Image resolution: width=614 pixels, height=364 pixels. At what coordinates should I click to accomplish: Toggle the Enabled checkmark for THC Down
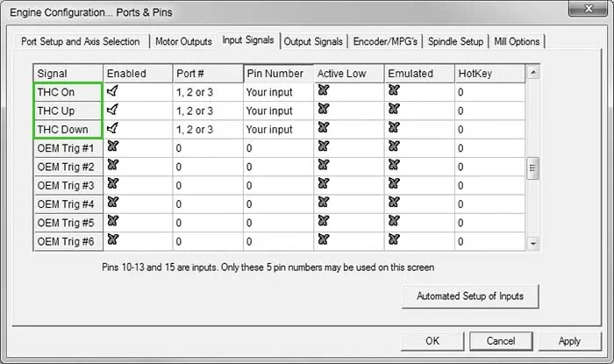[x=112, y=128]
